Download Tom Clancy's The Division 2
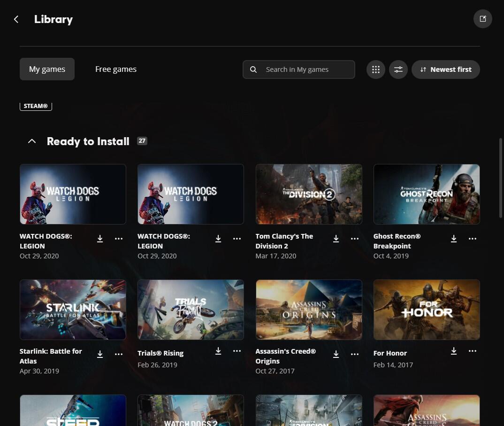 pyautogui.click(x=336, y=239)
